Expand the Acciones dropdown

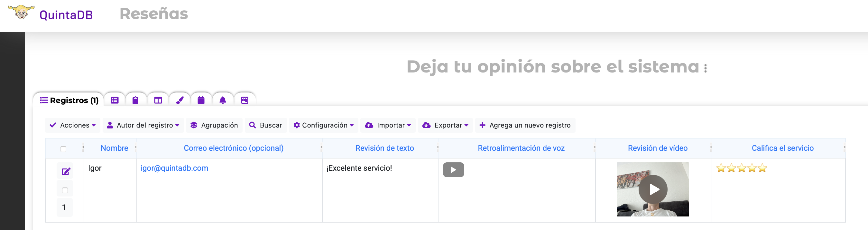[72, 125]
